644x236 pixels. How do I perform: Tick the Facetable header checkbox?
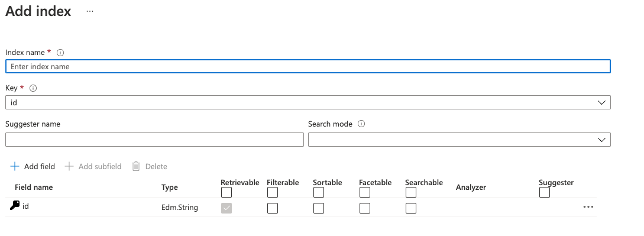tap(365, 192)
